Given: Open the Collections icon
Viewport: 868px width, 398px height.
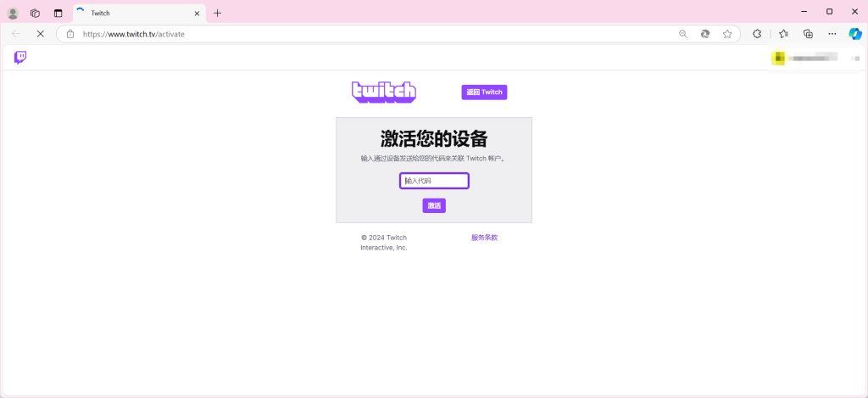Looking at the screenshot, I should pyautogui.click(x=808, y=34).
